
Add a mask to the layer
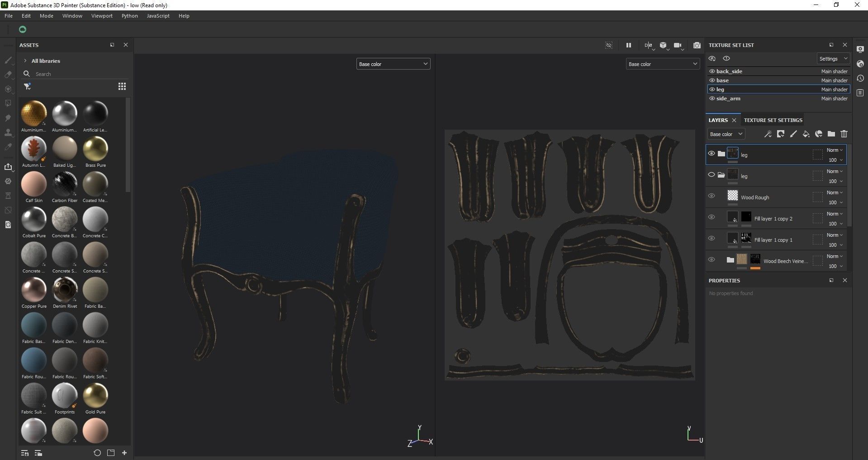781,134
